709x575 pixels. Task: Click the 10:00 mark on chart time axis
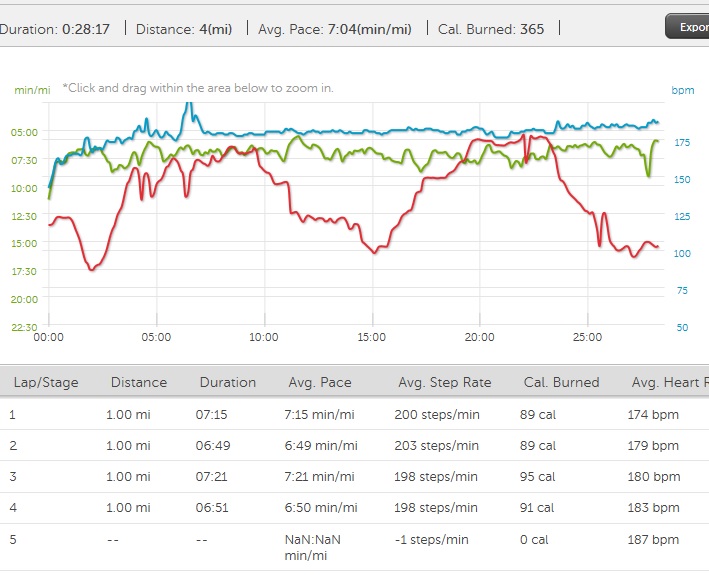[x=264, y=337]
